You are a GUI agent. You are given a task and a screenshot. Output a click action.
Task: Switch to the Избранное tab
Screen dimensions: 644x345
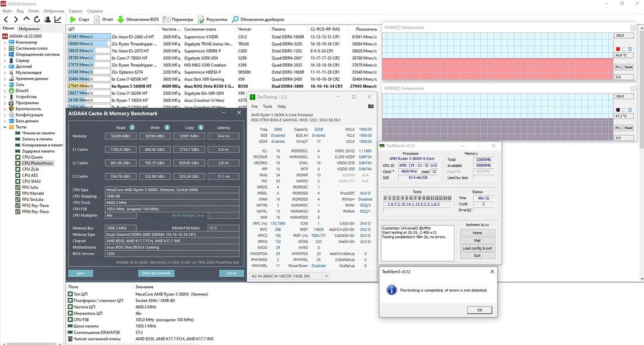tap(29, 28)
